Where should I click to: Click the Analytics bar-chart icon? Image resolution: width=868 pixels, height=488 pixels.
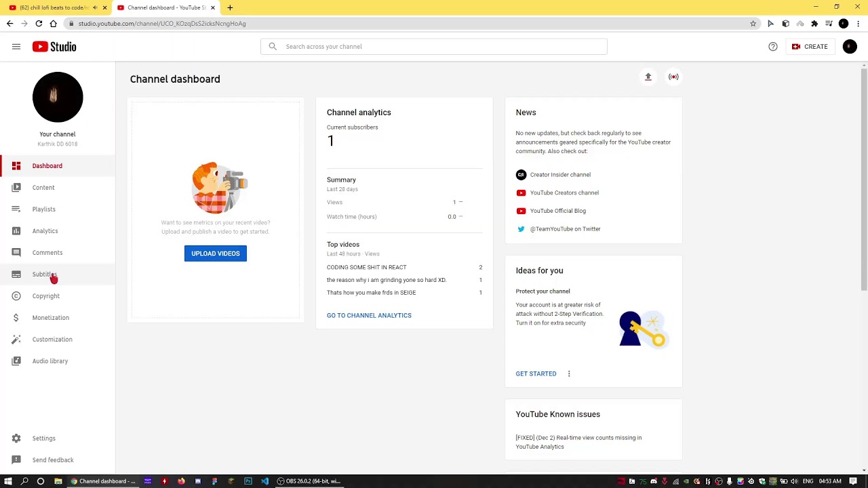pos(16,231)
